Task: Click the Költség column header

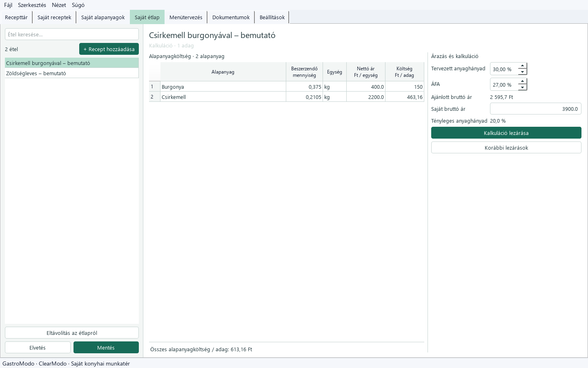Action: tap(404, 72)
